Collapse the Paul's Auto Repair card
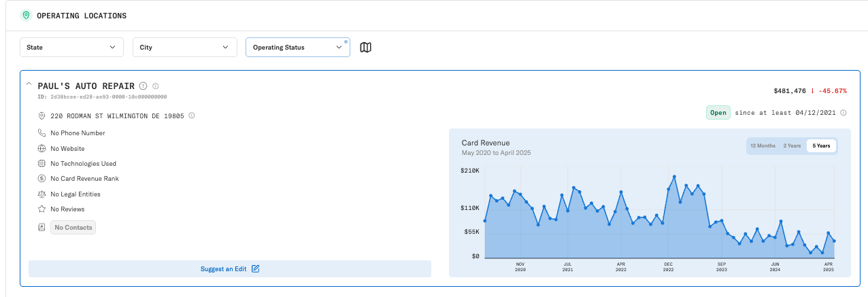The width and height of the screenshot is (868, 297). pyautogui.click(x=29, y=84)
